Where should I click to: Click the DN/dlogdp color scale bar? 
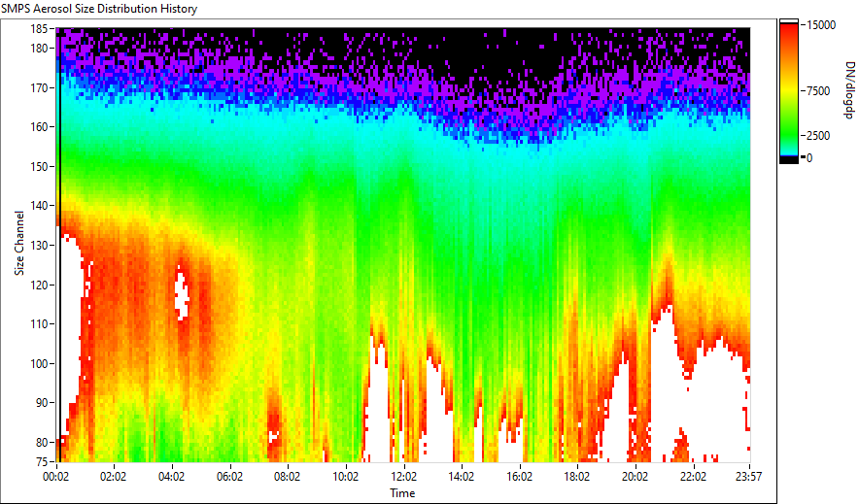coord(789,91)
